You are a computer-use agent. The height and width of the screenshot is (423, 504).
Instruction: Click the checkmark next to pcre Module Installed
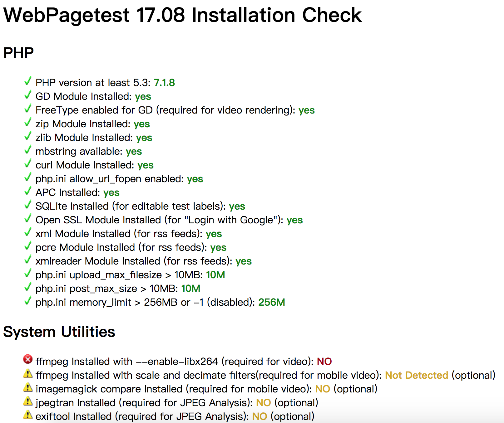click(28, 246)
